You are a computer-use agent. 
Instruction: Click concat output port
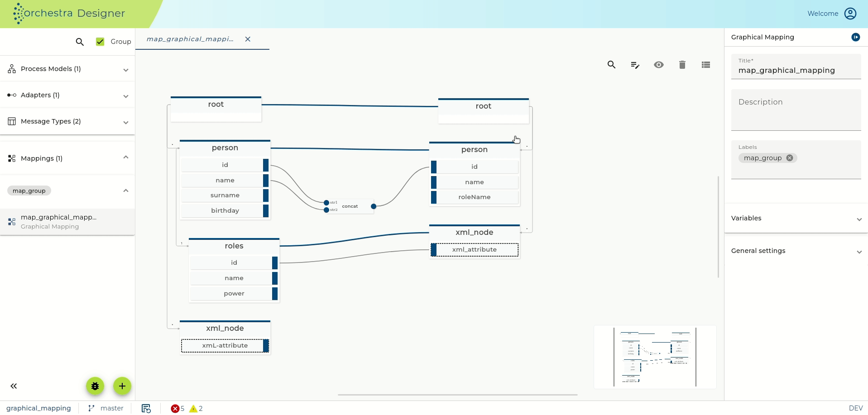(x=374, y=206)
